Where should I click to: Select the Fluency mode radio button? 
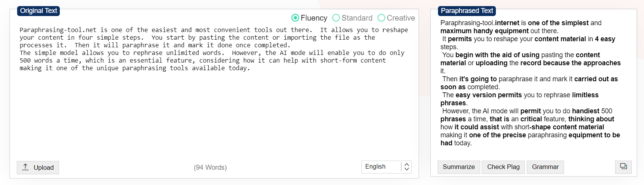tap(295, 18)
